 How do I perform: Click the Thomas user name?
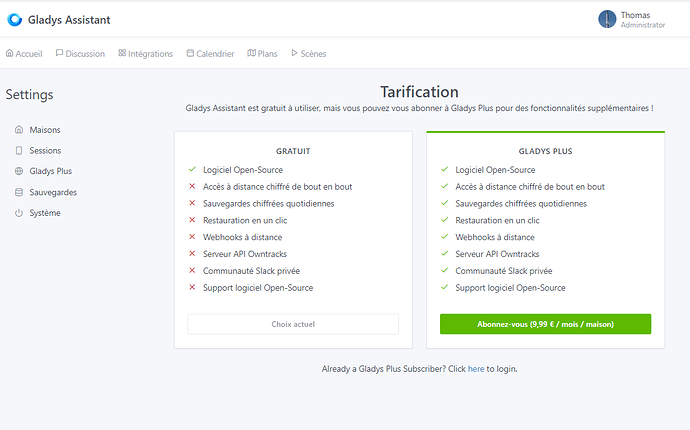point(635,15)
